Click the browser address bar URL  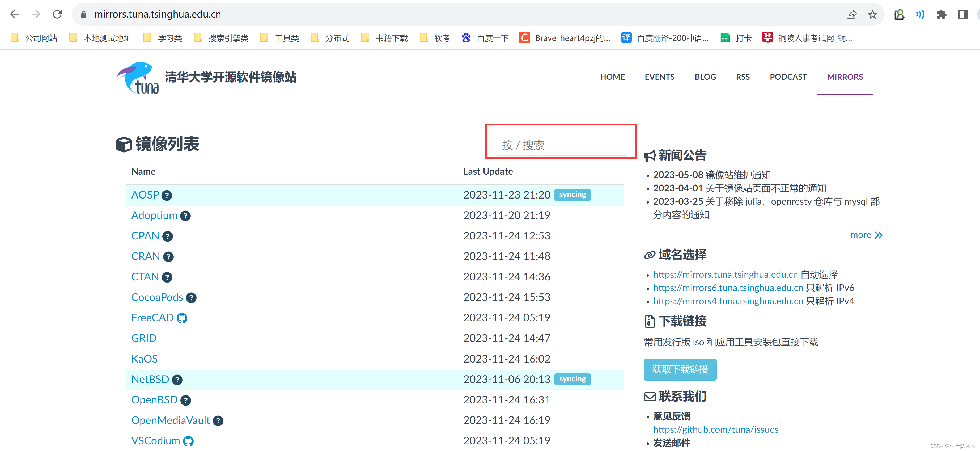(x=158, y=14)
